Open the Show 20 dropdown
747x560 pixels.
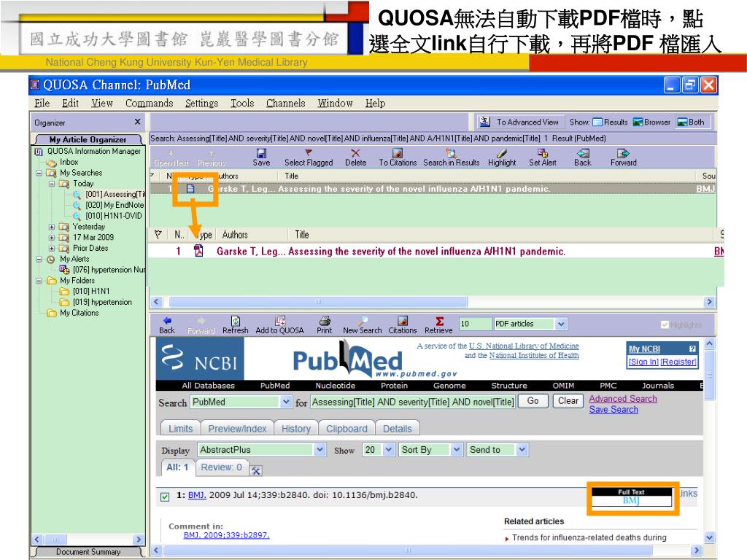389,449
